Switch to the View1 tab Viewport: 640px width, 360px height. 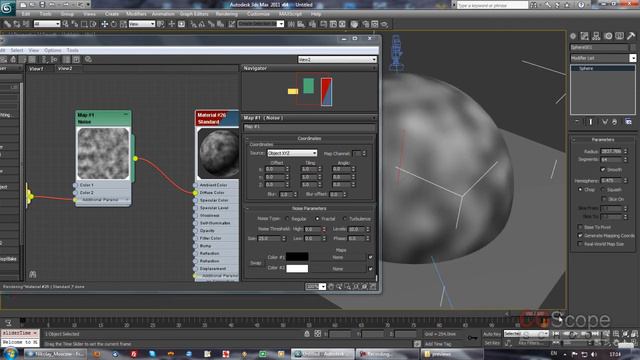click(x=36, y=69)
